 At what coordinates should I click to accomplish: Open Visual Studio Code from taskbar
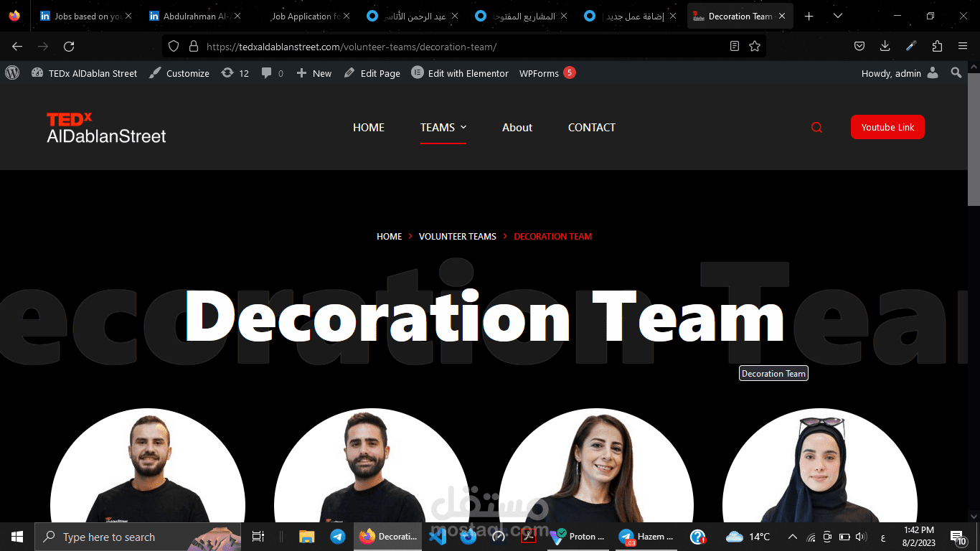438,537
